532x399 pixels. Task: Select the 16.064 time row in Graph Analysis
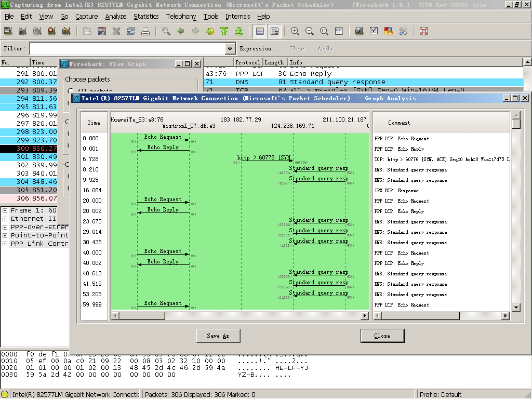(x=92, y=190)
